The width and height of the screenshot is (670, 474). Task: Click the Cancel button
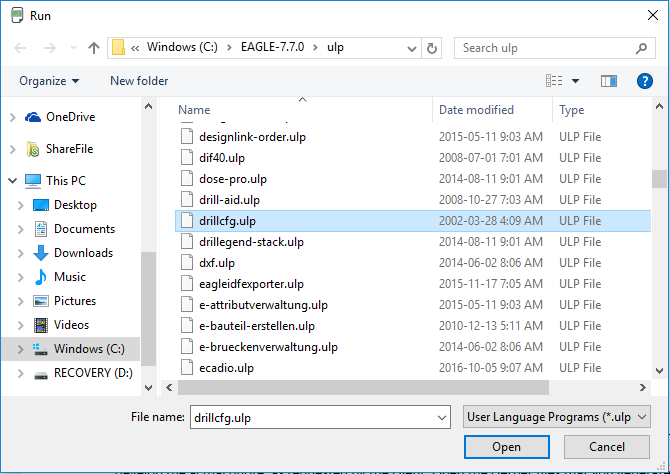(x=606, y=447)
